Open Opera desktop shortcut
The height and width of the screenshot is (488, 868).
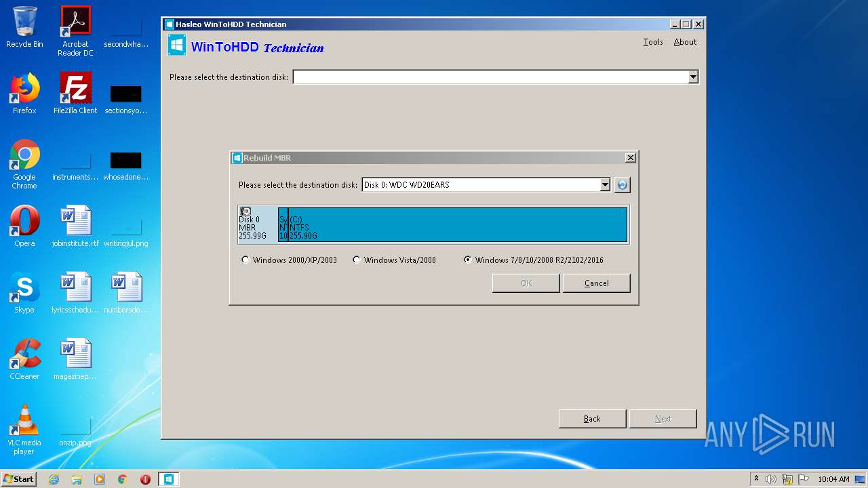coord(24,226)
